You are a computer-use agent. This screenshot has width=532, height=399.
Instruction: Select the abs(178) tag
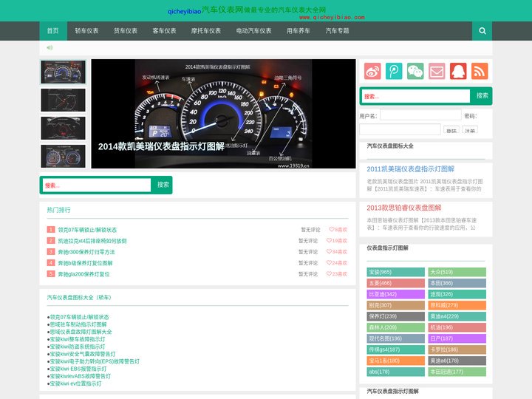(395, 372)
